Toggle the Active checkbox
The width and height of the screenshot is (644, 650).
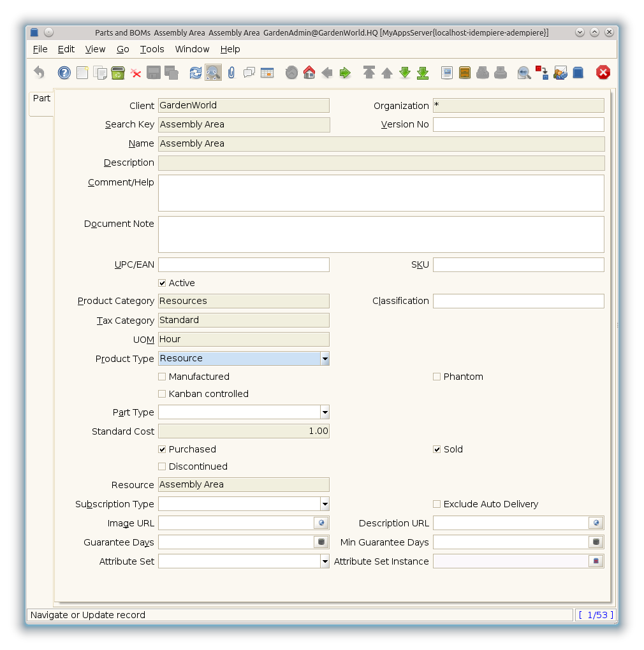coord(162,283)
